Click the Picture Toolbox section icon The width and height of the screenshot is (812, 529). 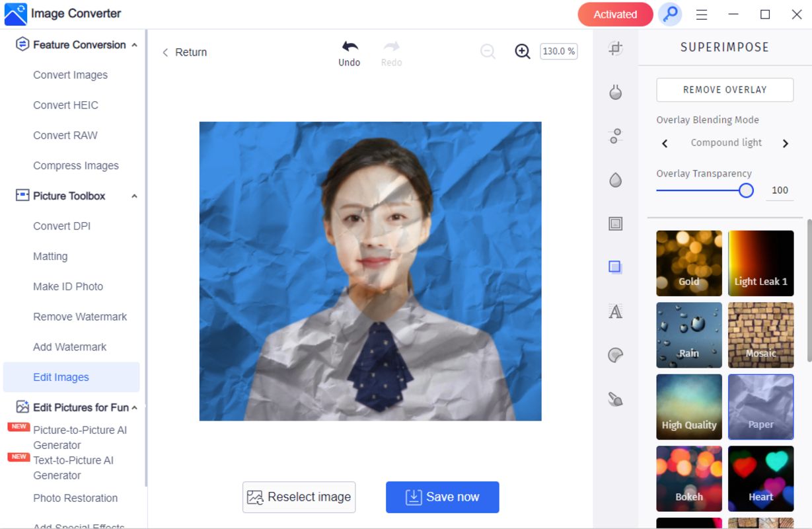(22, 195)
